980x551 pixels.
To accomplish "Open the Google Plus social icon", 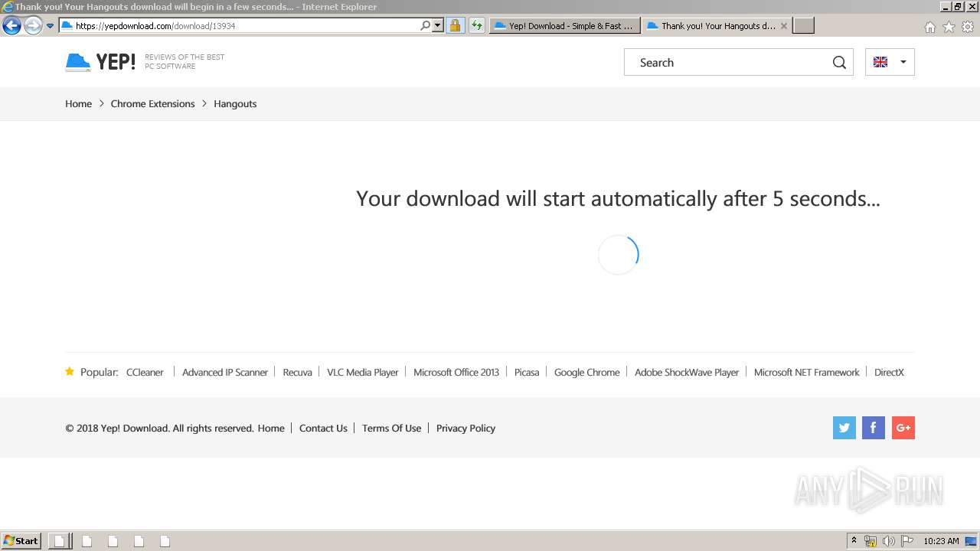I will click(x=903, y=428).
